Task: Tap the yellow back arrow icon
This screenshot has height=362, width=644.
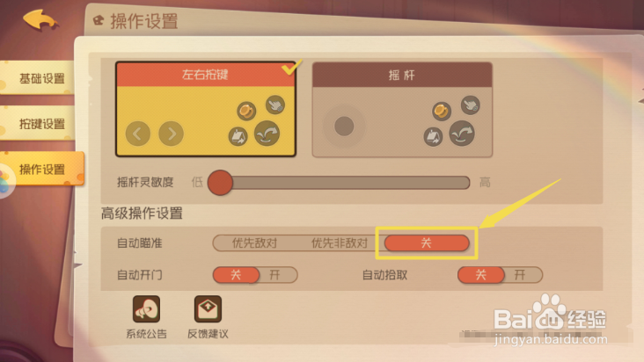Action: [40, 19]
